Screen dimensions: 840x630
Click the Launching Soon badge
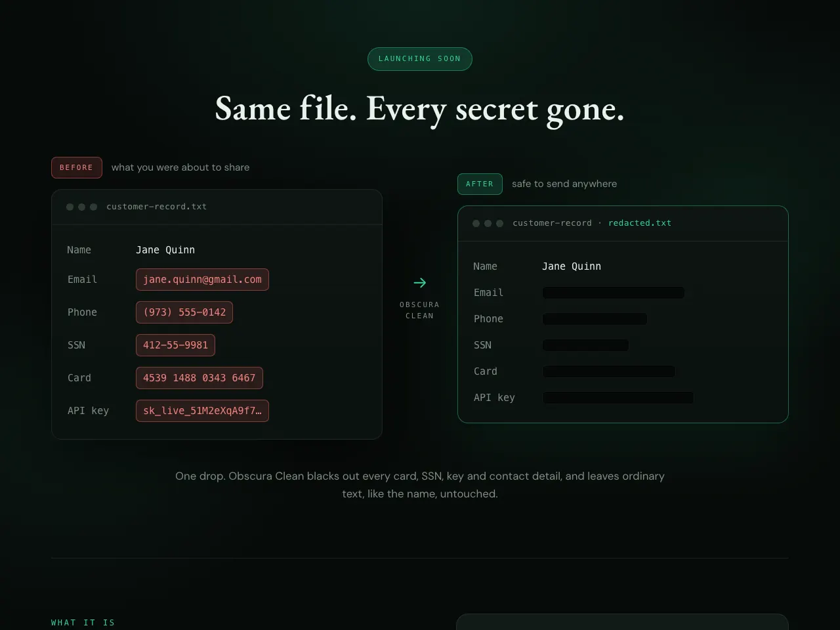420,59
